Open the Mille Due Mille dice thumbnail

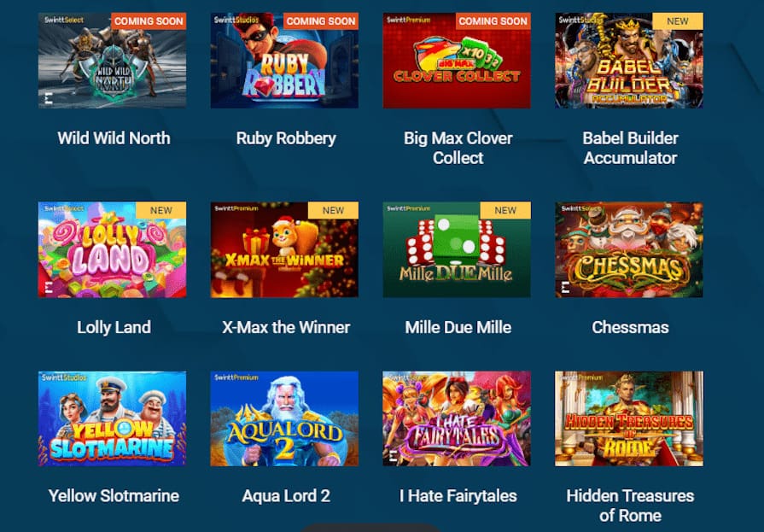pos(457,249)
